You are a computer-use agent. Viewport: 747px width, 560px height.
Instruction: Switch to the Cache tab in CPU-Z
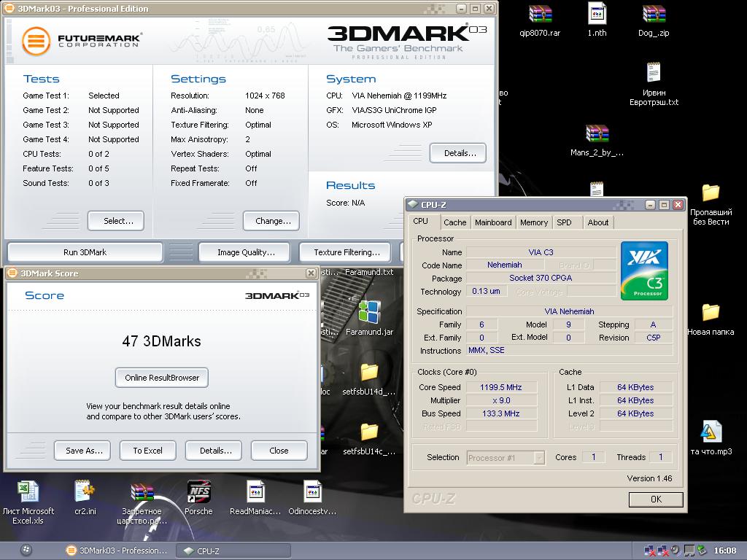pyautogui.click(x=455, y=222)
